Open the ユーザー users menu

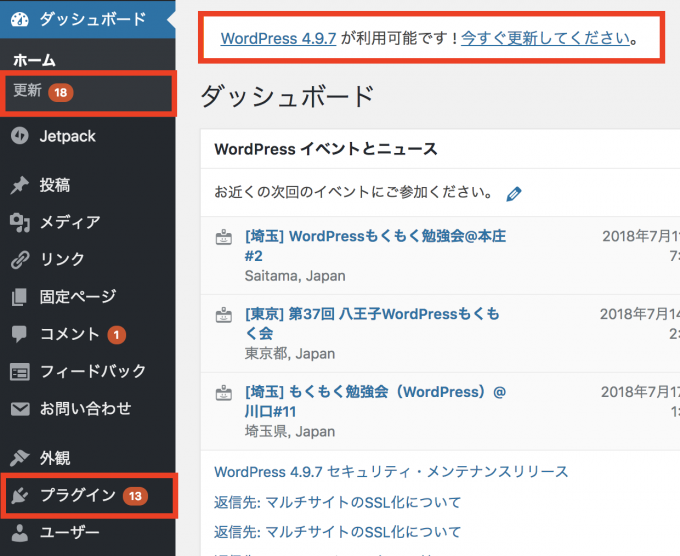click(88, 533)
